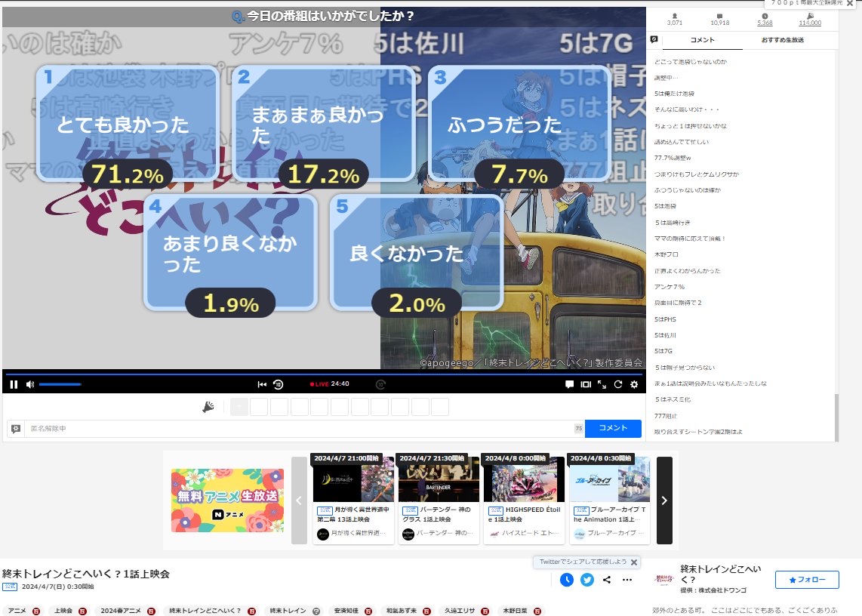Jump to stream beginning with skip-back icon

pyautogui.click(x=262, y=384)
